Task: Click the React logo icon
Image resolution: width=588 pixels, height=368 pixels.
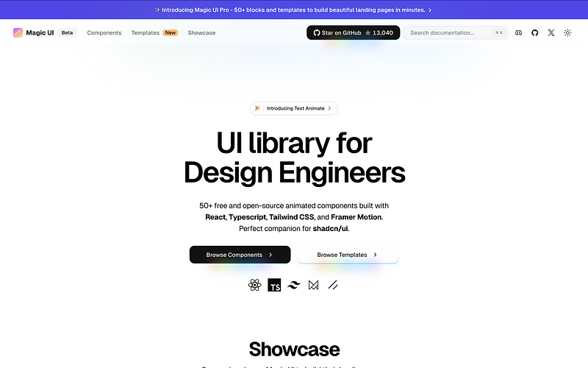Action: (x=254, y=285)
